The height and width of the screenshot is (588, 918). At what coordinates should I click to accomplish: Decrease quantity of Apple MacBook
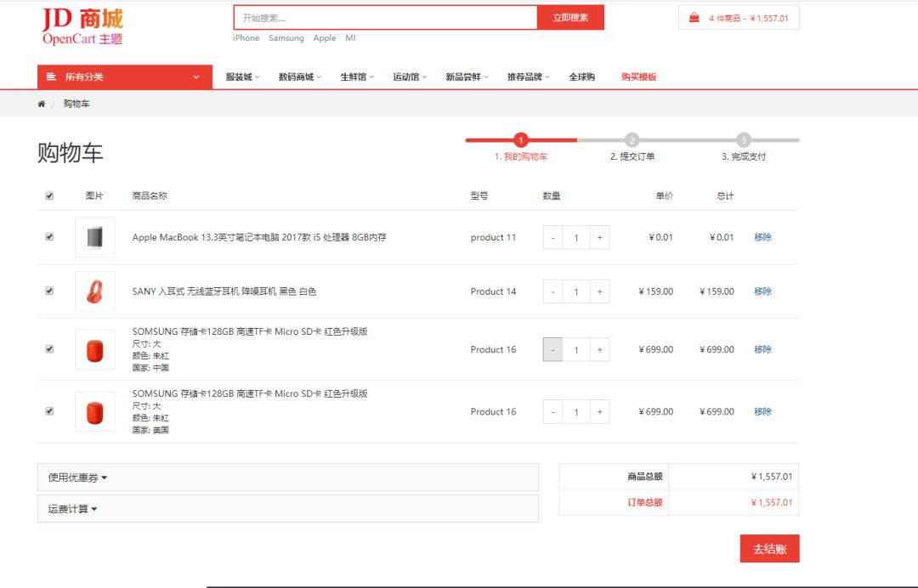pos(552,238)
